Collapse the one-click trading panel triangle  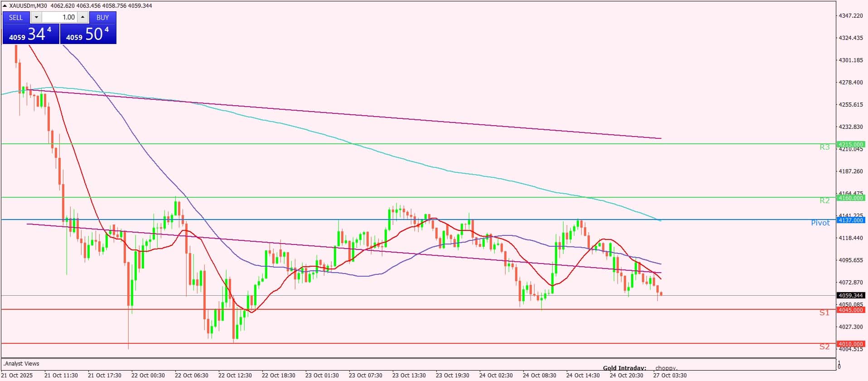[x=5, y=6]
